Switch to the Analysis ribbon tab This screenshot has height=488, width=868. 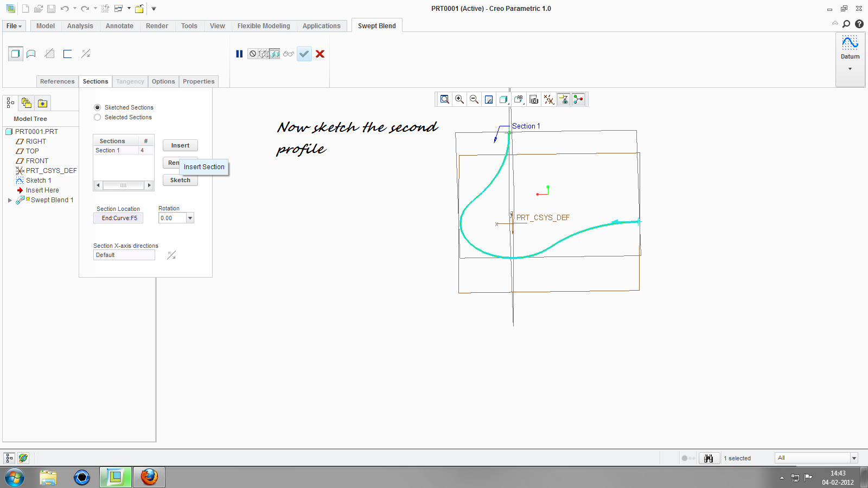coord(80,26)
